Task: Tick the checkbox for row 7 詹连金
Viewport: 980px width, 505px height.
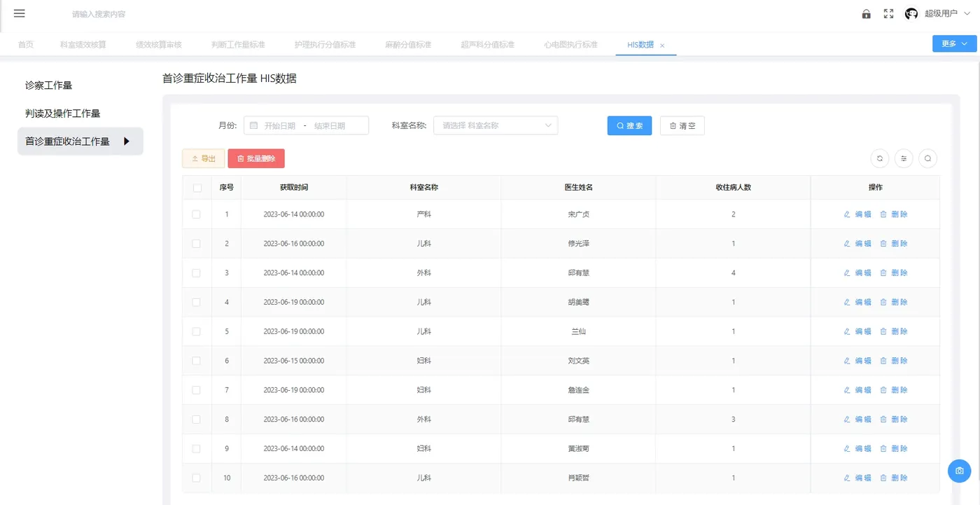Action: pos(196,390)
